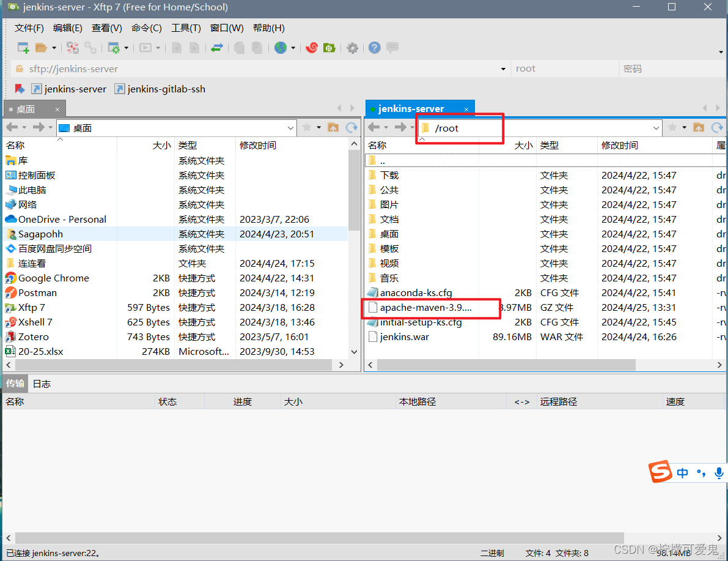Viewport: 728px width, 561px height.
Task: Click the green Xftp folder icon
Action: tap(329, 48)
